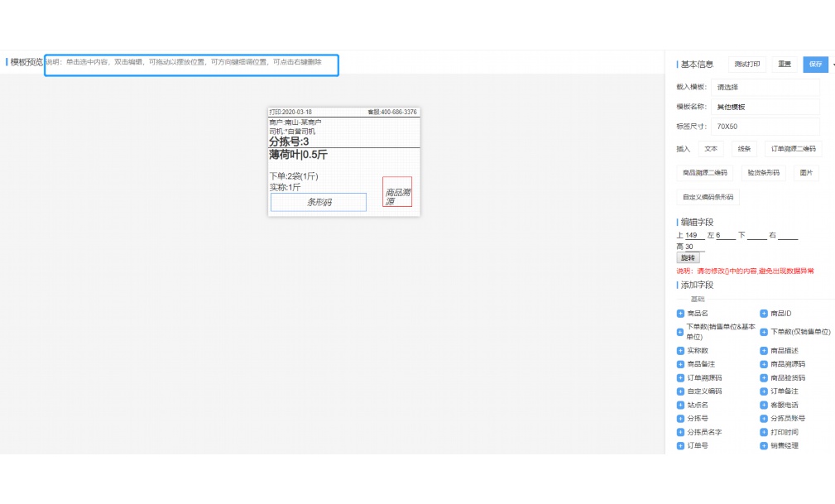Viewport: 835px width, 504px height.
Task: Click the plus icon beside 订单溯源码
Action: point(680,377)
